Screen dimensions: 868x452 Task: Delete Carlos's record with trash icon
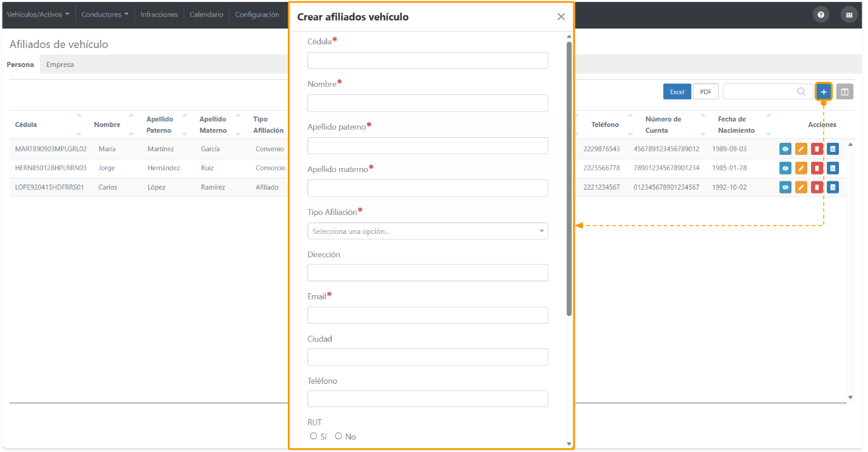tap(817, 187)
